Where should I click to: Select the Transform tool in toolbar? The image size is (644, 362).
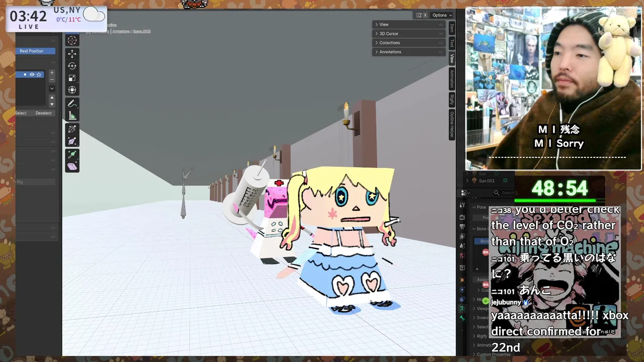click(72, 90)
